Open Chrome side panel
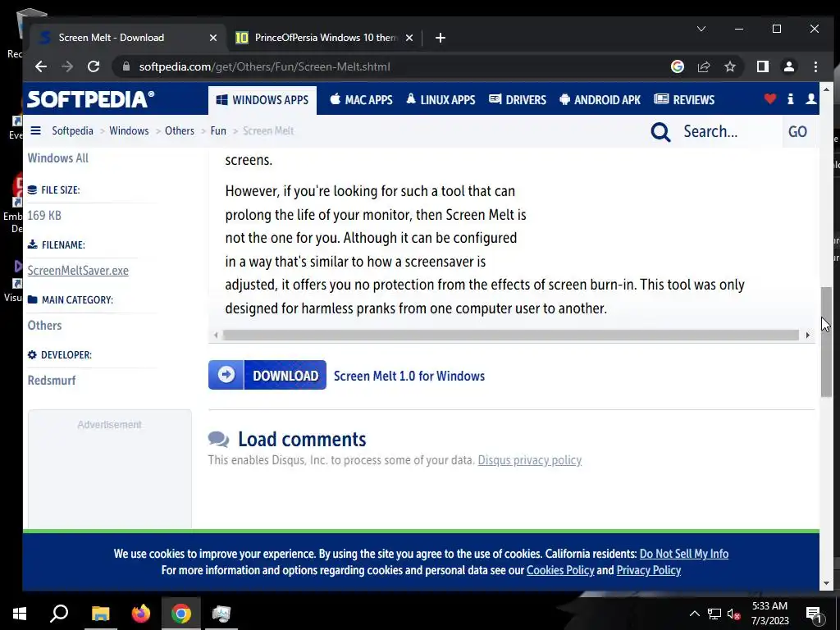840x630 pixels. coord(762,66)
